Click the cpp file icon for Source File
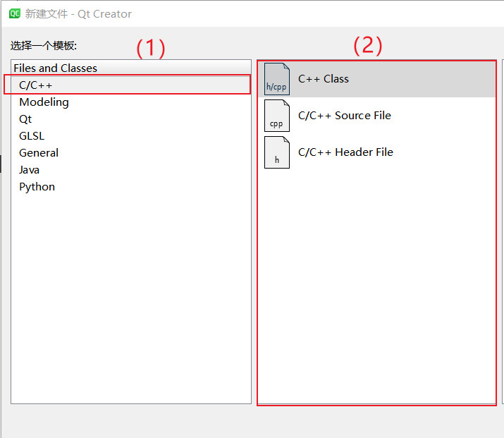The image size is (504, 438). (276, 116)
